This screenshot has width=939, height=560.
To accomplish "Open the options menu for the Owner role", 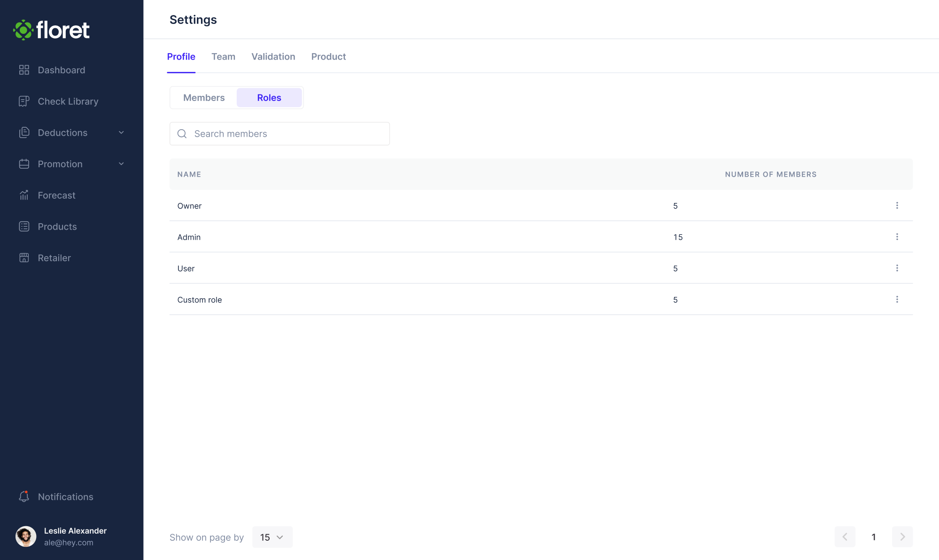I will 897,205.
